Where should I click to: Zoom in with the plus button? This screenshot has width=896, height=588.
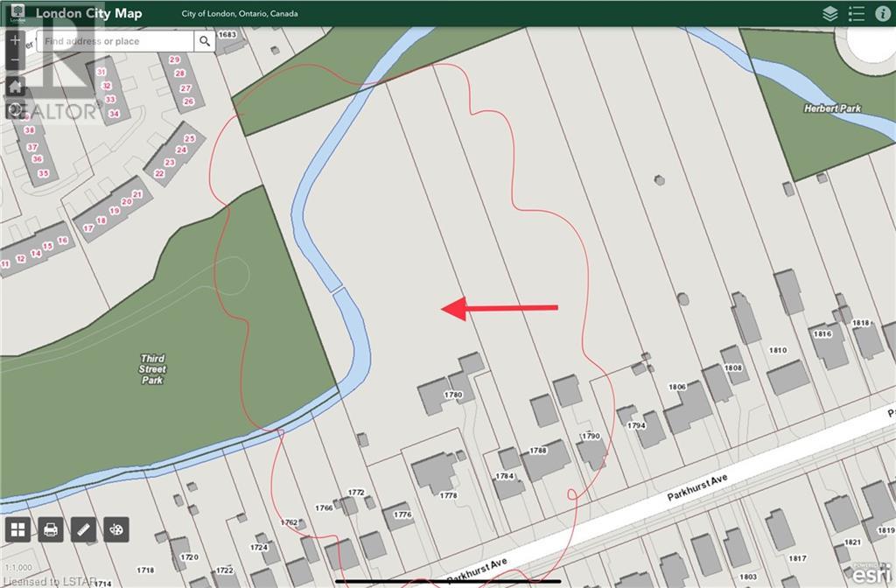click(15, 41)
